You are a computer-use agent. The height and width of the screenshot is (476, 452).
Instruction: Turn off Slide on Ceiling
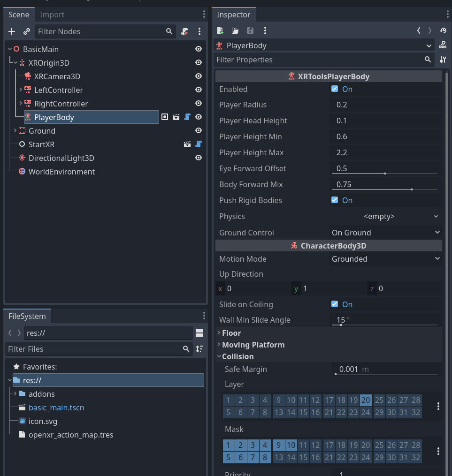[335, 304]
